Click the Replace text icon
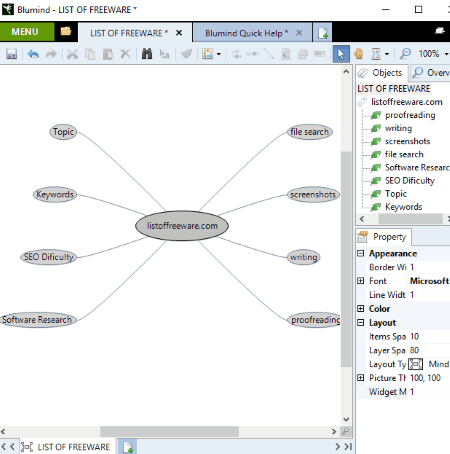This screenshot has width=450, height=454. [x=164, y=54]
